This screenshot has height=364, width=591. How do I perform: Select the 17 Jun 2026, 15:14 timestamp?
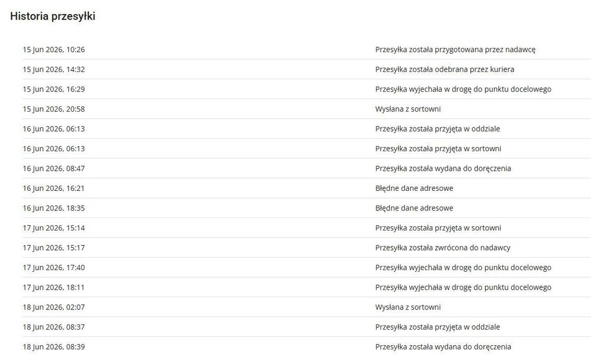53,227
